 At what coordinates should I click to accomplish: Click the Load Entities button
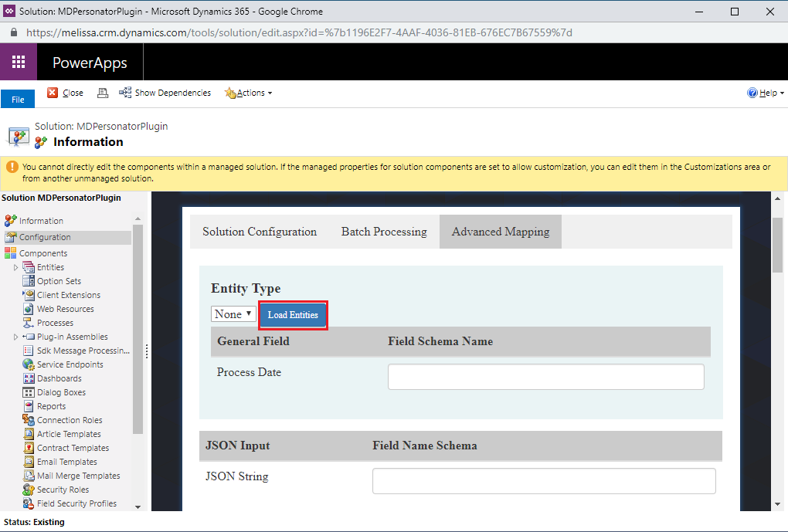point(293,315)
